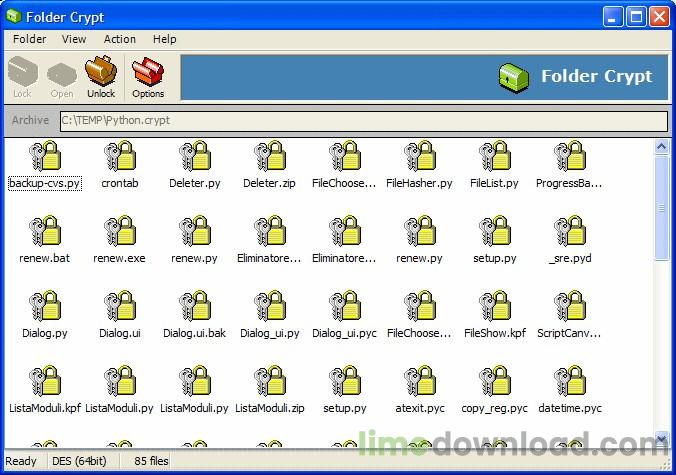Screen dimensions: 676x475
Task: Open the Action menu
Action: (x=120, y=39)
